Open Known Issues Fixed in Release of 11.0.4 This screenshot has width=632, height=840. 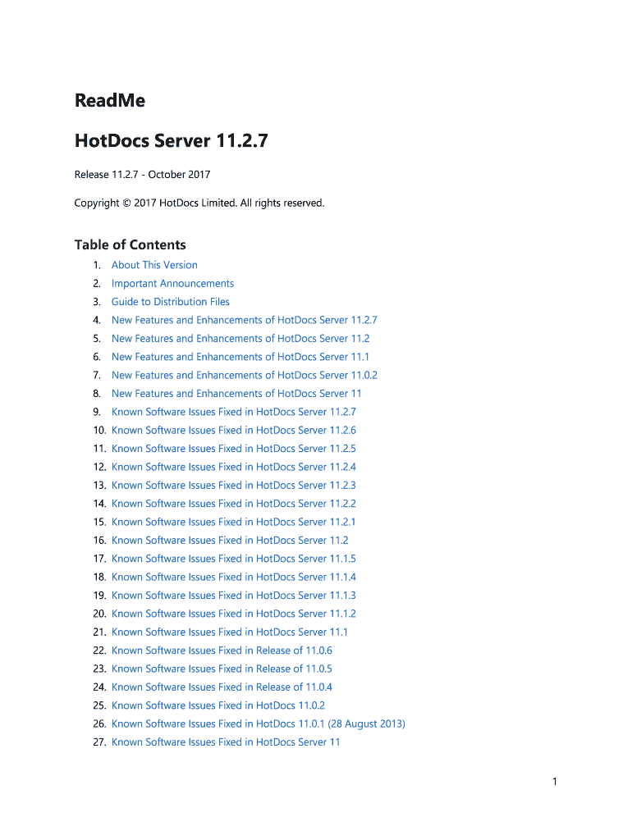[x=222, y=687]
